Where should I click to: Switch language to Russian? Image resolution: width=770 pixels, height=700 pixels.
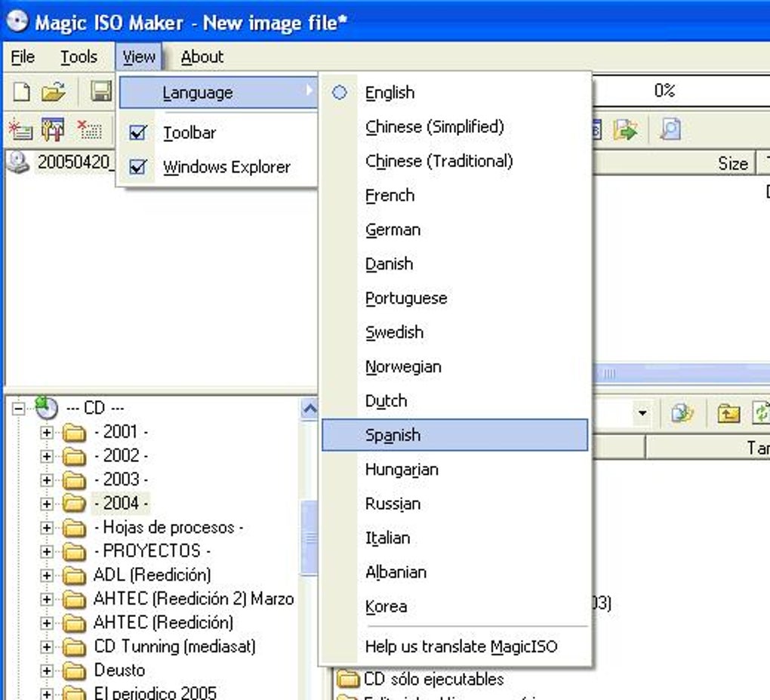click(454, 504)
